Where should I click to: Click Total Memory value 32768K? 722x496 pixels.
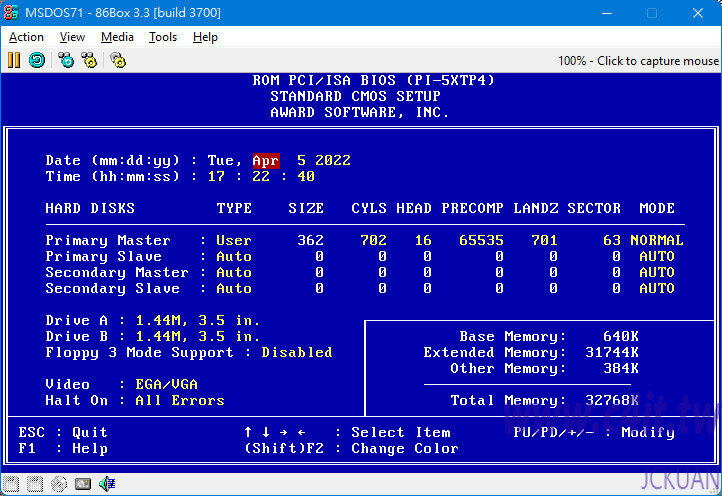click(612, 401)
